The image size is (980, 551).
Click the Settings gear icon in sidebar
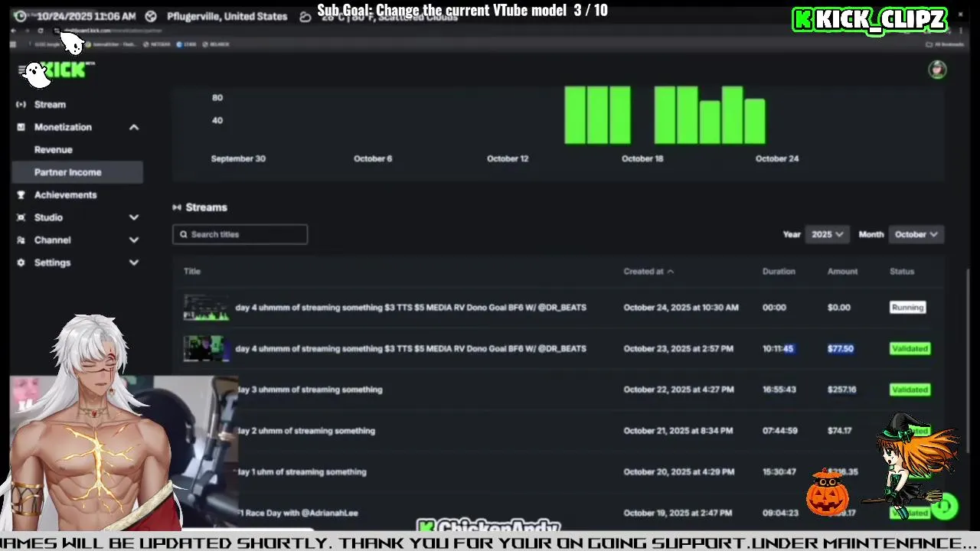tap(21, 262)
